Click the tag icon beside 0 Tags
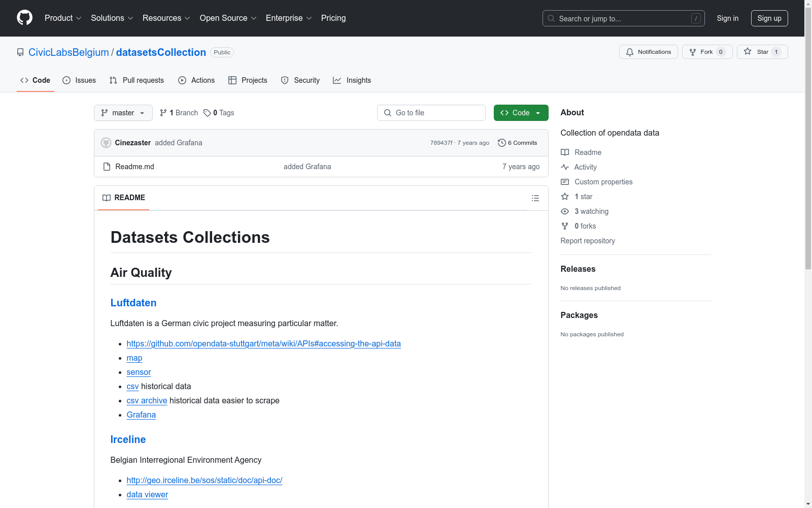 (207, 113)
